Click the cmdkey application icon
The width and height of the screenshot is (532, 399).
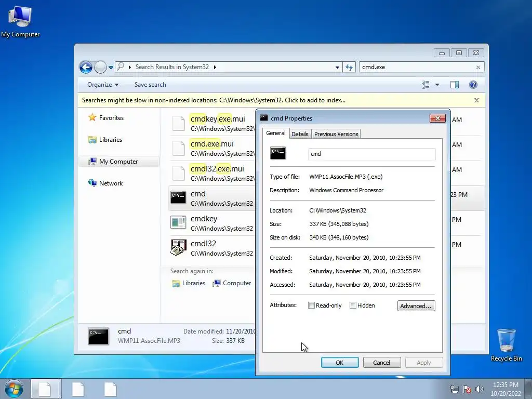178,222
